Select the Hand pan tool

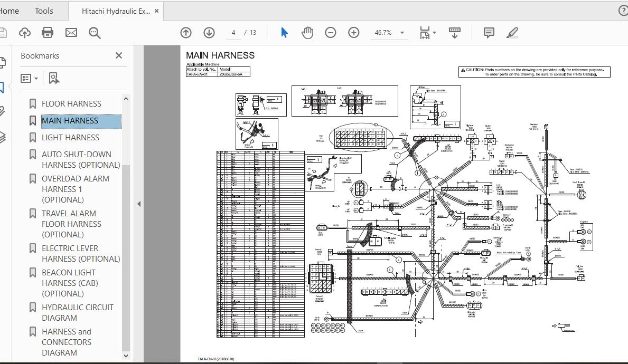[x=307, y=33]
